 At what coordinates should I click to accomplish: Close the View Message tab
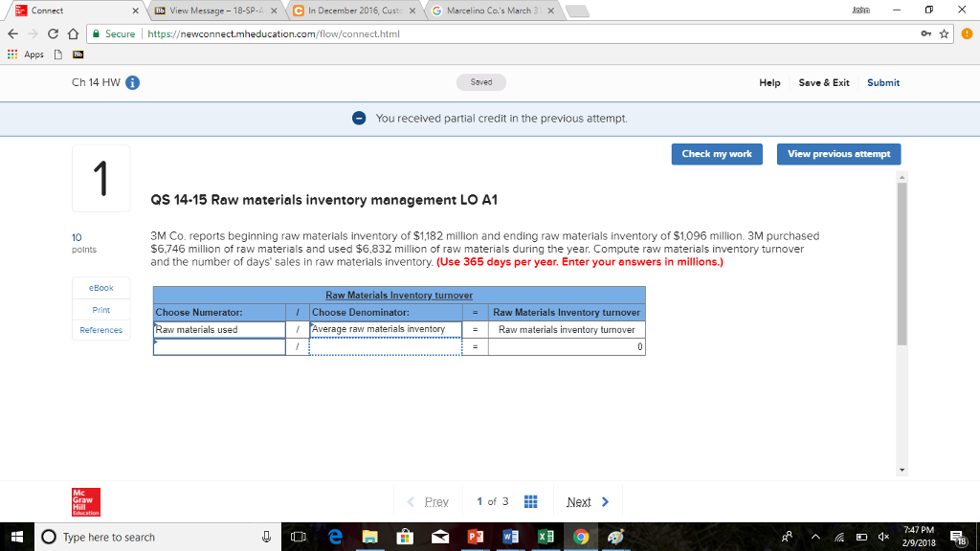pyautogui.click(x=274, y=11)
